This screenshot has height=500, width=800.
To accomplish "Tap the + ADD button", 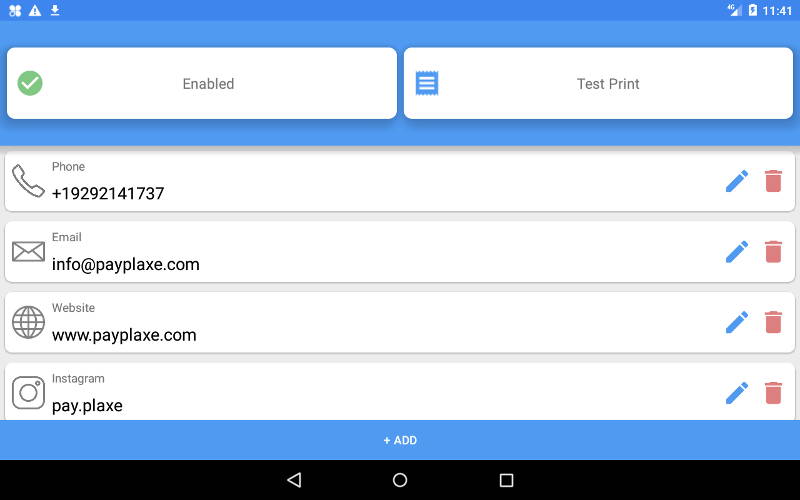I will click(400, 440).
